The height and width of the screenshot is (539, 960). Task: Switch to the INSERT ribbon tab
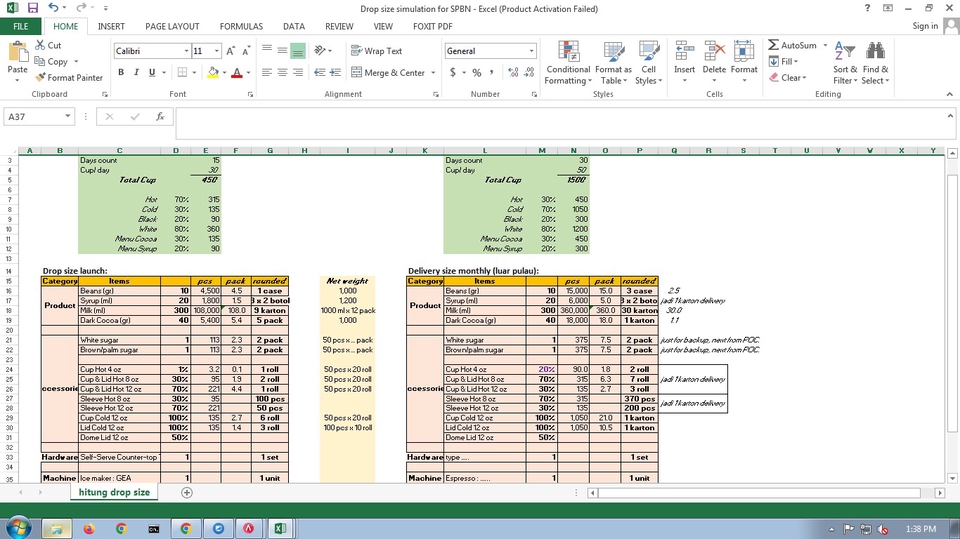point(111,26)
